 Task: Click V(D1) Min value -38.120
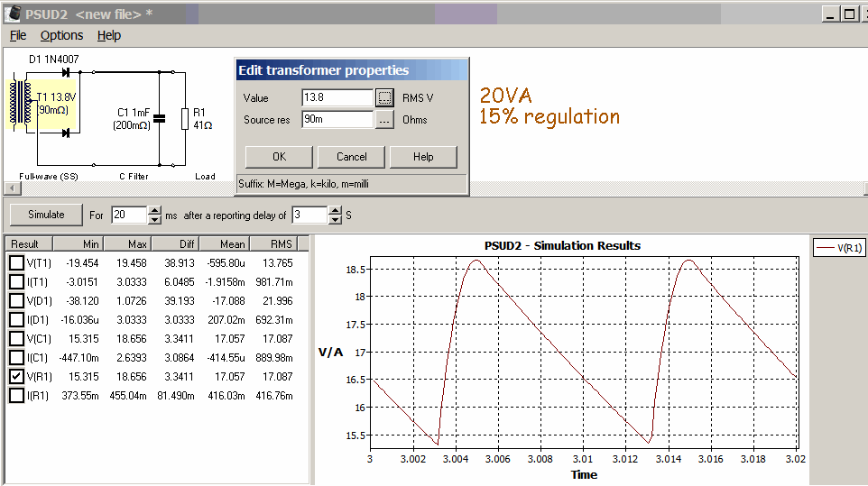pyautogui.click(x=82, y=301)
